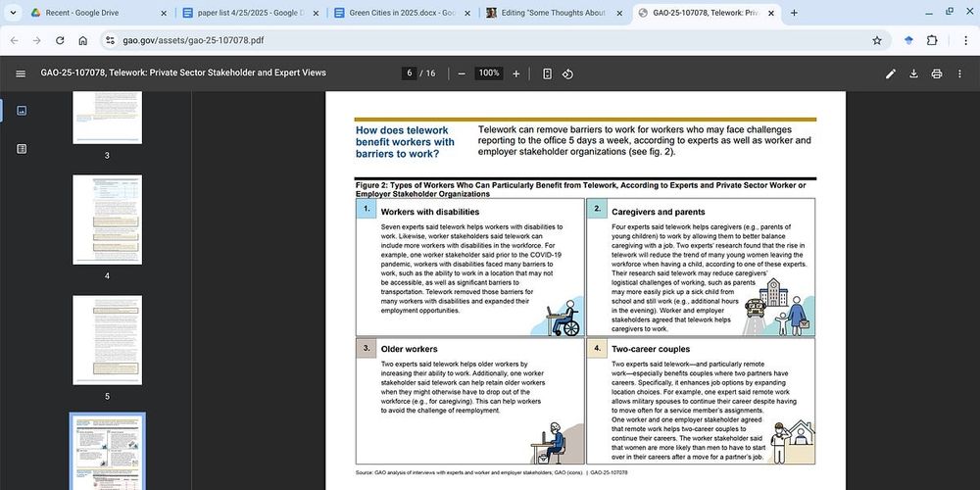This screenshot has width=980, height=490.
Task: Zoom out the PDF document
Action: click(462, 73)
